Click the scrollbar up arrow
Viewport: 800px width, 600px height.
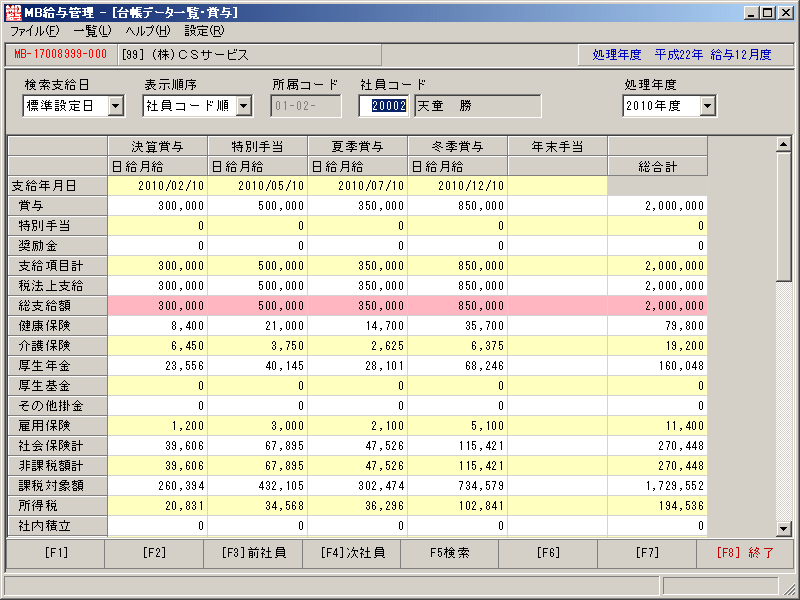784,144
